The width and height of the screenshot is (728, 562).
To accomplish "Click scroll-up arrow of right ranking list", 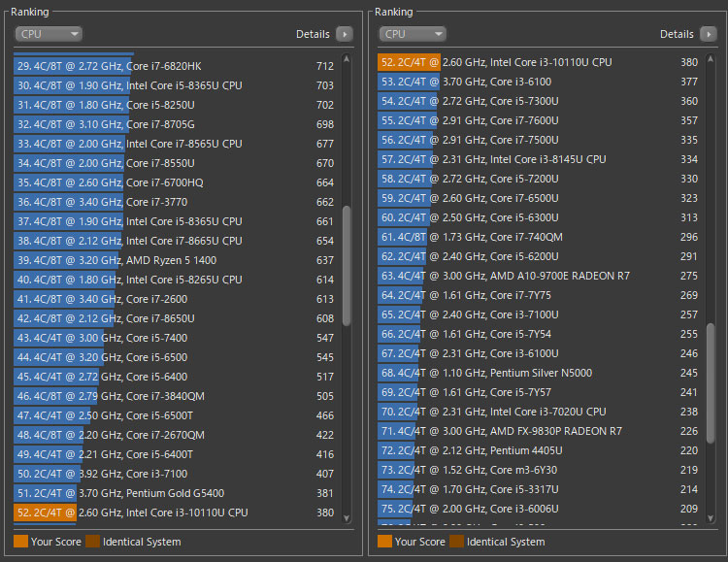I will pyautogui.click(x=711, y=59).
